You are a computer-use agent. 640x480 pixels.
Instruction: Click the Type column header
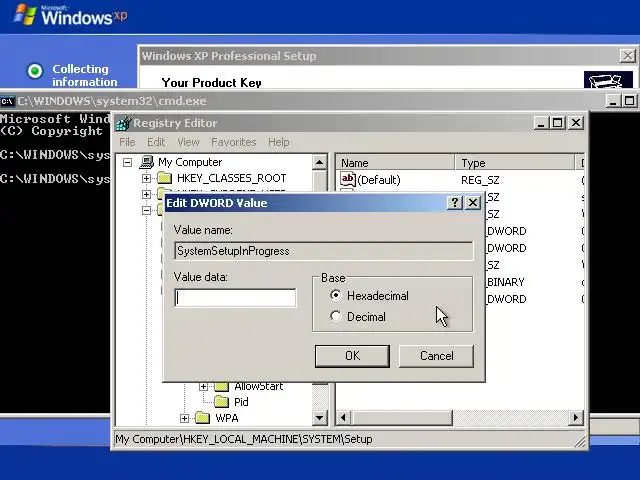click(515, 163)
